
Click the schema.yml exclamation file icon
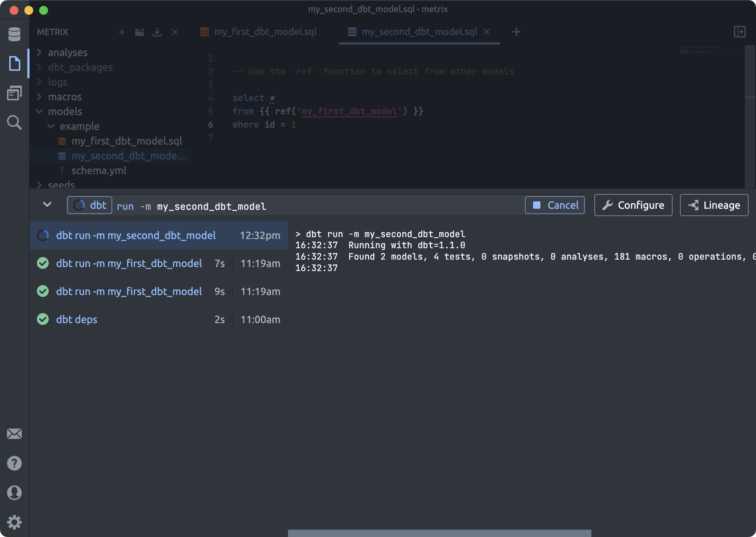(62, 170)
